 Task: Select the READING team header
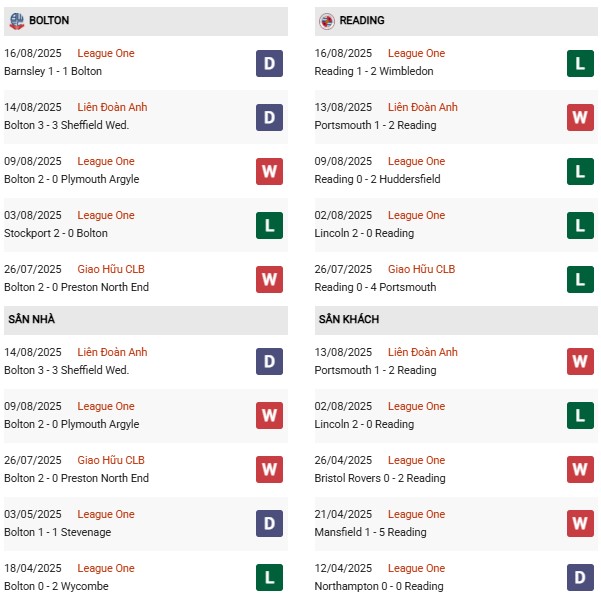tap(362, 20)
